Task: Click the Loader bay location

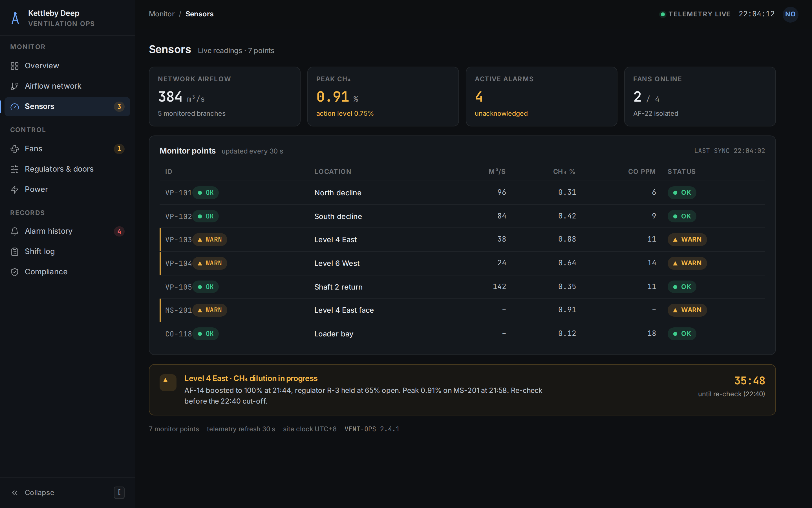Action: [x=334, y=334]
